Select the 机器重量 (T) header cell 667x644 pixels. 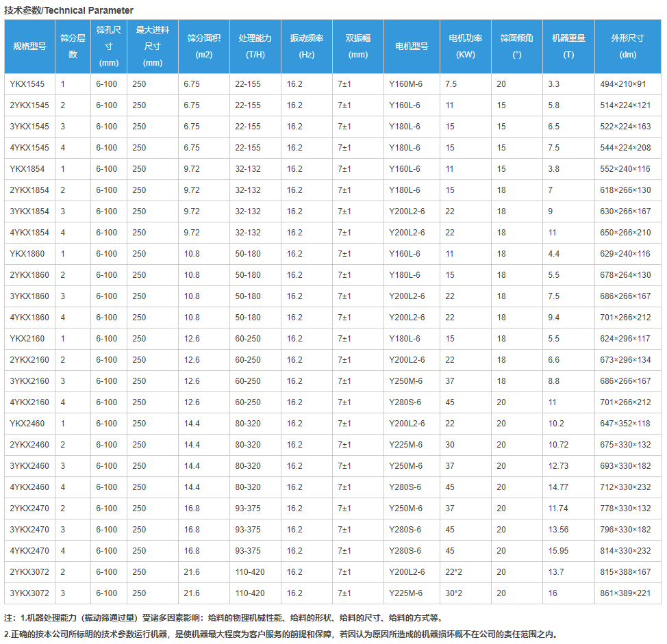[568, 47]
